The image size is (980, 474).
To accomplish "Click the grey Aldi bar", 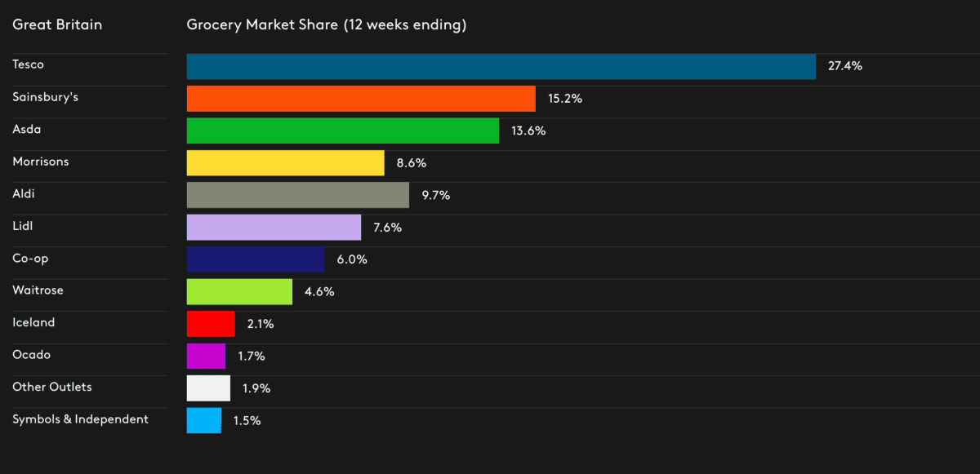I will pos(297,195).
